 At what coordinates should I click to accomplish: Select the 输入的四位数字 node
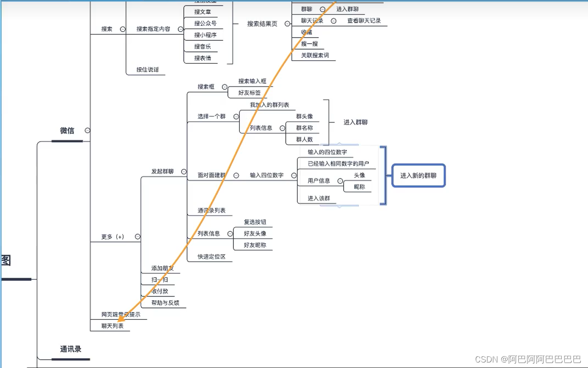328,152
